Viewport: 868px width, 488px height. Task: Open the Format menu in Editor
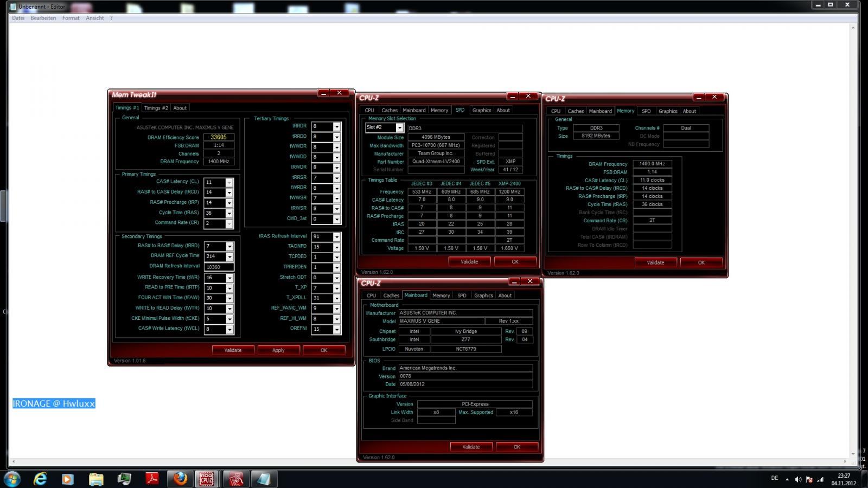(x=71, y=18)
